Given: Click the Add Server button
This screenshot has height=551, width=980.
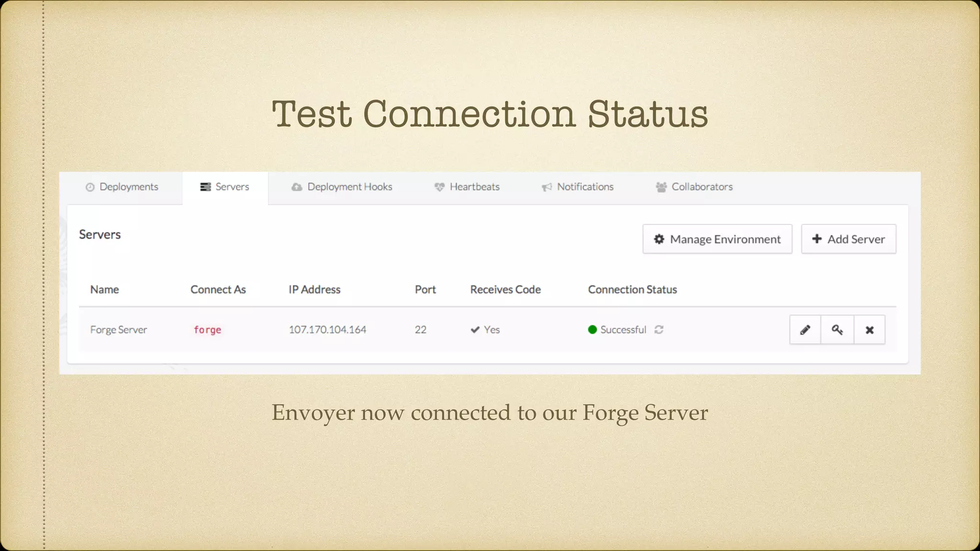Looking at the screenshot, I should [x=848, y=239].
